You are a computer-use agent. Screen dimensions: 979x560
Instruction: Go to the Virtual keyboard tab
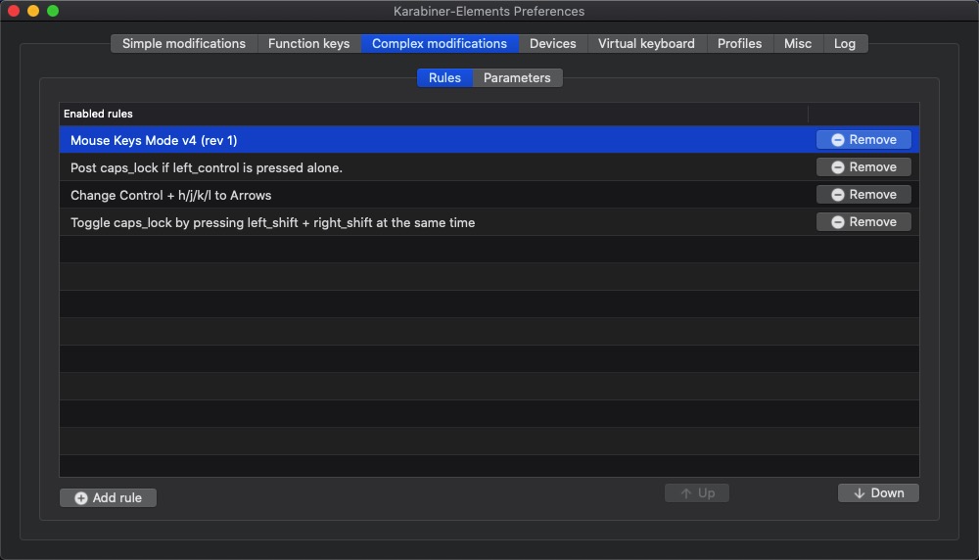[646, 44]
